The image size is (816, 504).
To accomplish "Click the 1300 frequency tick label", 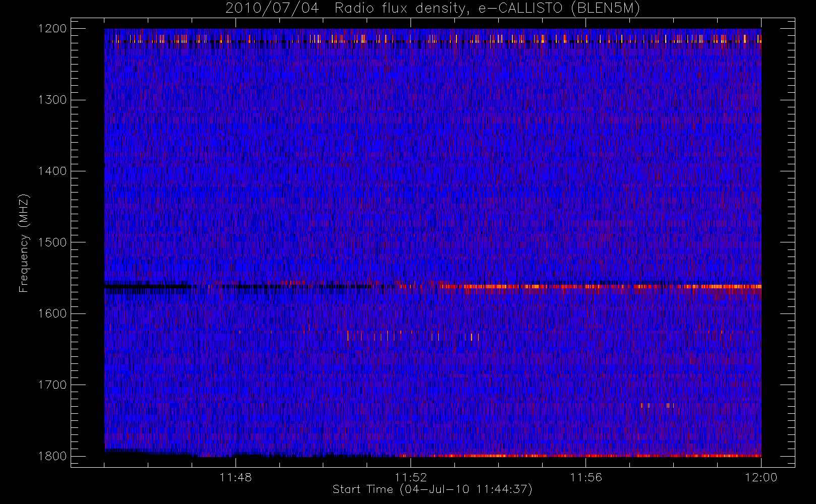I will [52, 100].
